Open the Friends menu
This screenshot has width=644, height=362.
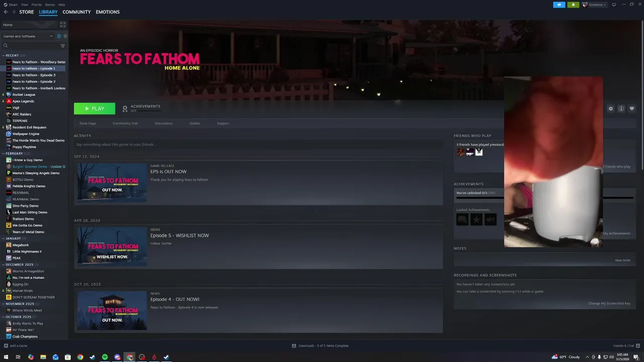(x=37, y=5)
